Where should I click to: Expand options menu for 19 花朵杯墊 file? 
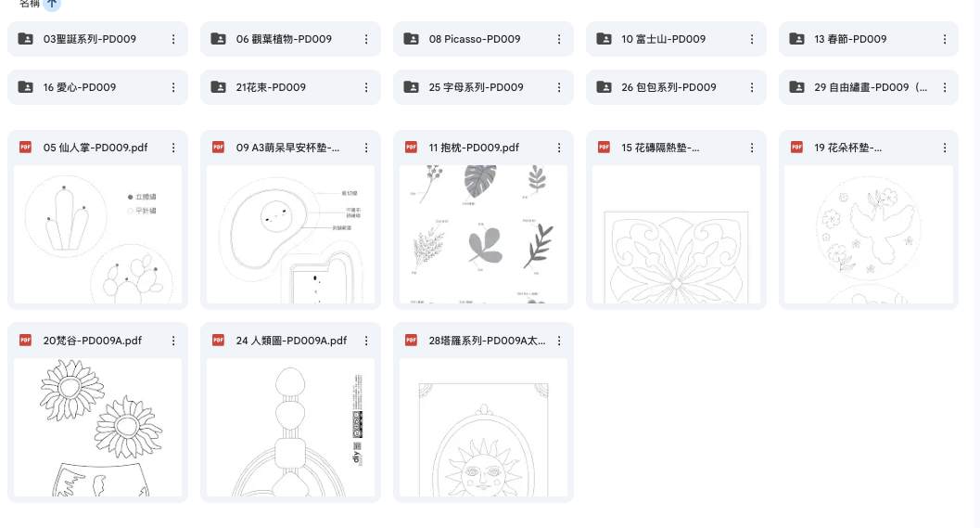[x=944, y=148]
